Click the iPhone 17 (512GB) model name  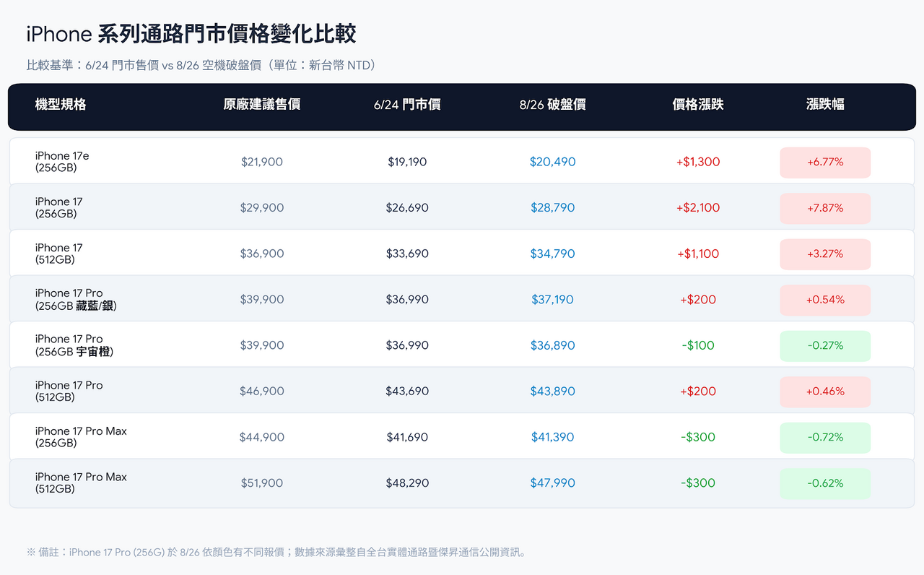58,254
